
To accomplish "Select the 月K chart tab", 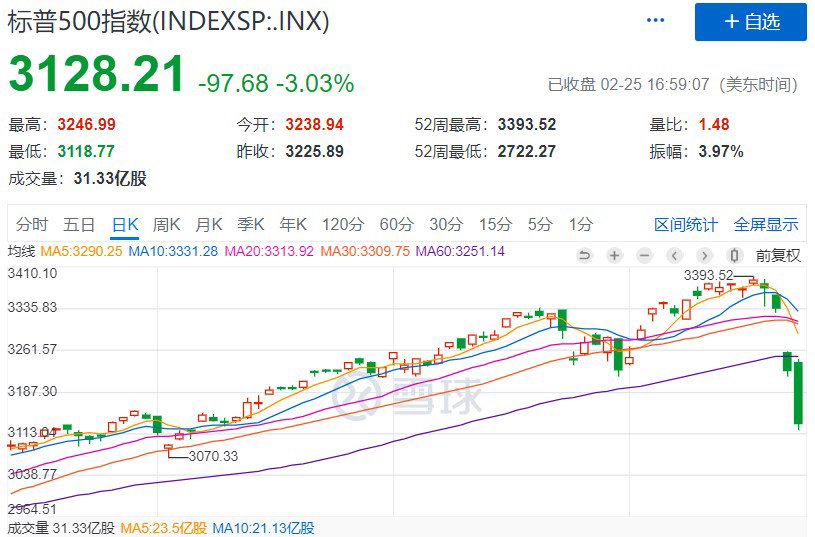I will pos(209,225).
